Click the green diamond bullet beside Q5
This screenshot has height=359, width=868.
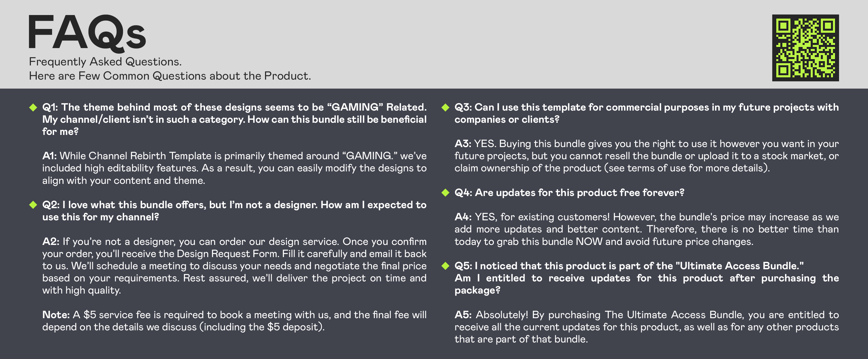[x=446, y=266]
